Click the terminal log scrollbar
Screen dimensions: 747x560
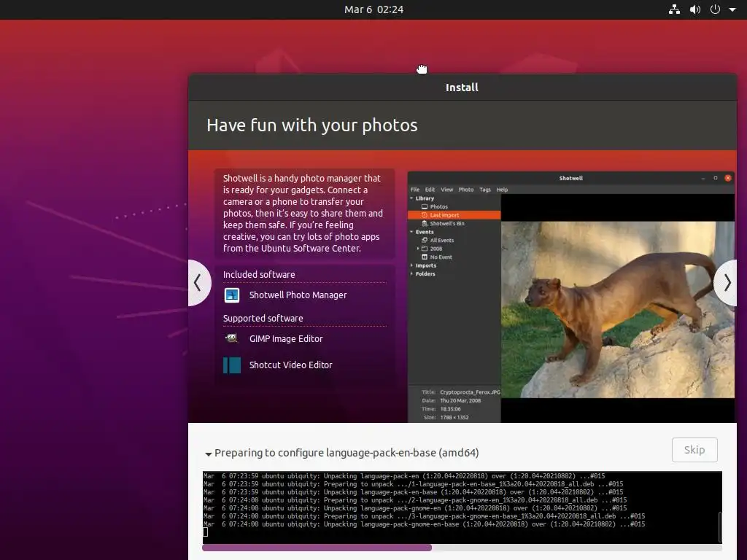(720, 526)
